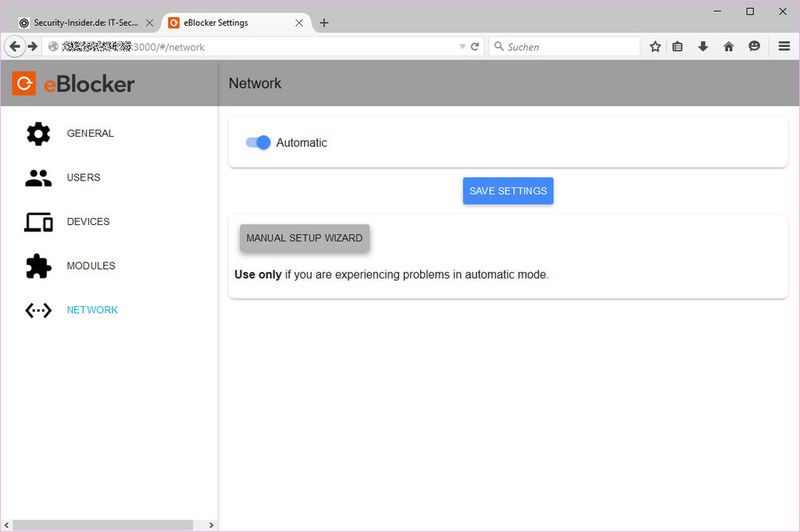Reload the page with refresh icon

pyautogui.click(x=474, y=46)
